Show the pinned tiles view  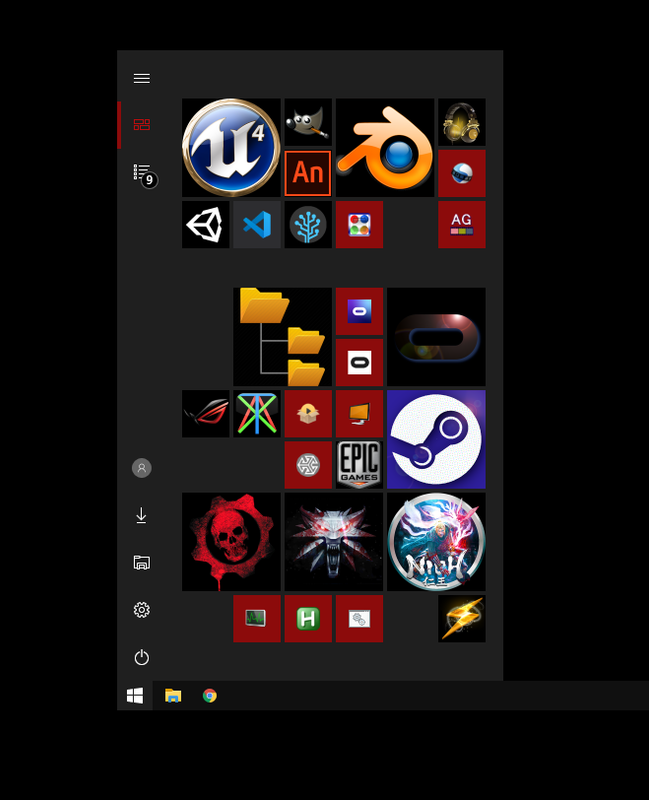(x=142, y=125)
